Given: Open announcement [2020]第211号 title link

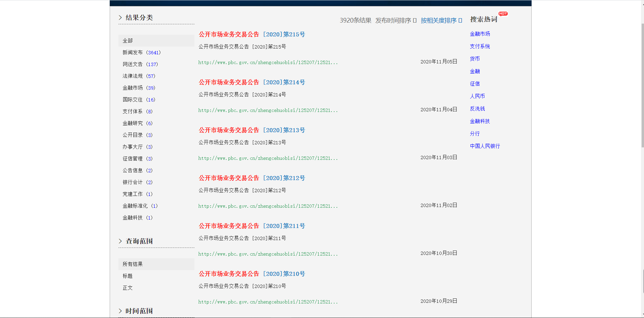Looking at the screenshot, I should click(252, 226).
